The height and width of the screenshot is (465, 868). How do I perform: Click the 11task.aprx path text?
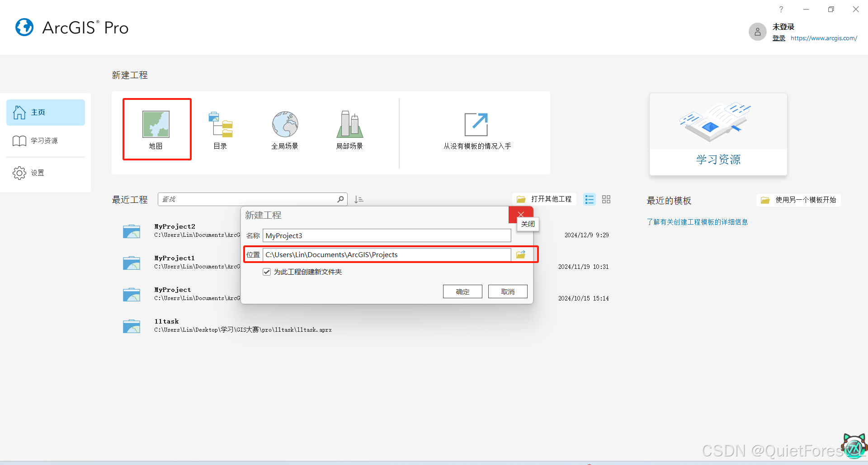pos(243,330)
